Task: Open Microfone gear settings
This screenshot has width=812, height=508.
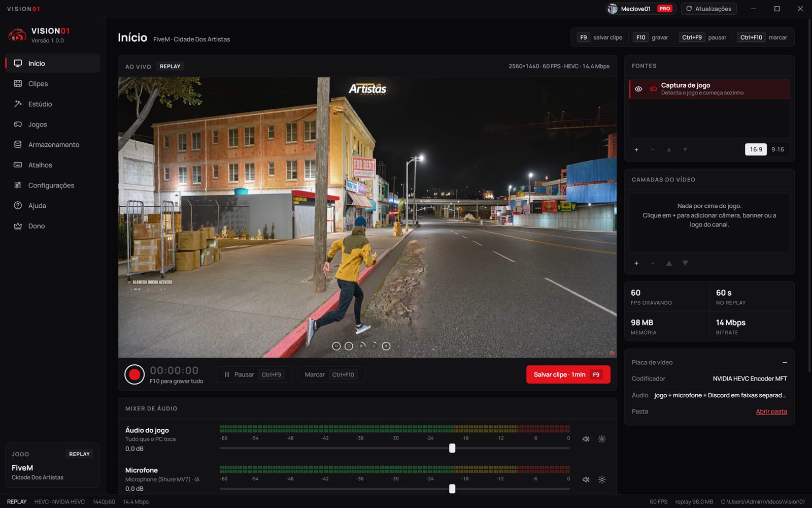Action: click(602, 480)
